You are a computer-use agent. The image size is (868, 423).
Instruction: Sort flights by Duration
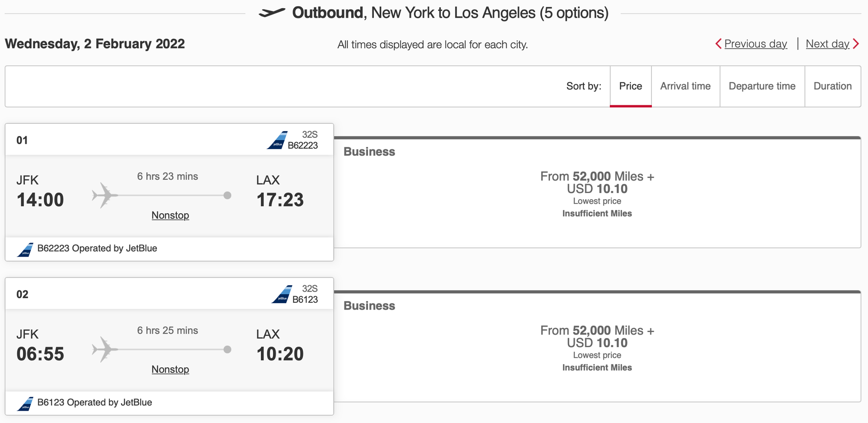(x=833, y=86)
